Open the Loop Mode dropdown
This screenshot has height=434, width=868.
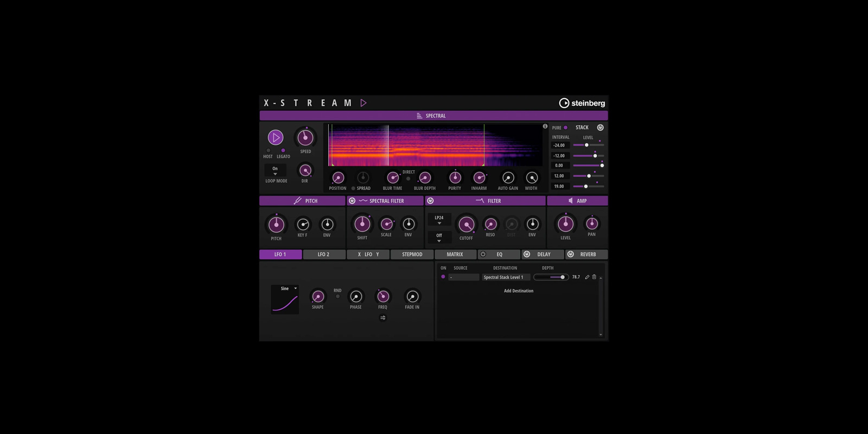coord(275,171)
